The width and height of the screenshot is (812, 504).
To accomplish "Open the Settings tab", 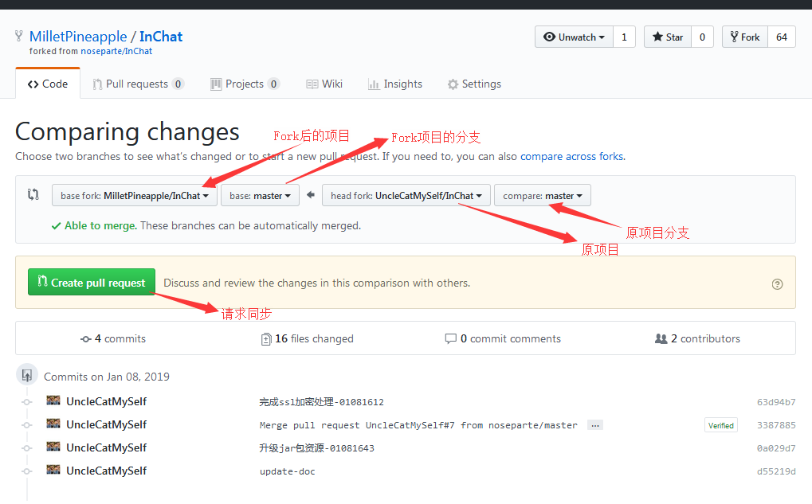I will pos(474,84).
